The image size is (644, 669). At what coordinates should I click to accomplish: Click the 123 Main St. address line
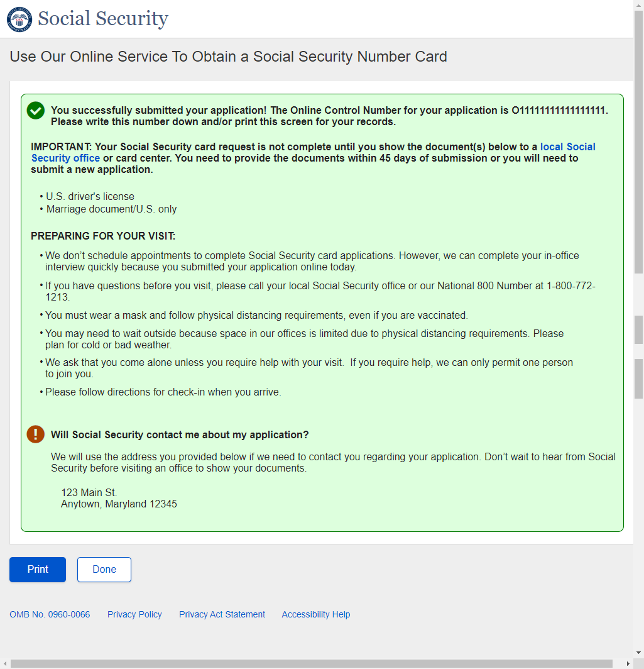(89, 492)
